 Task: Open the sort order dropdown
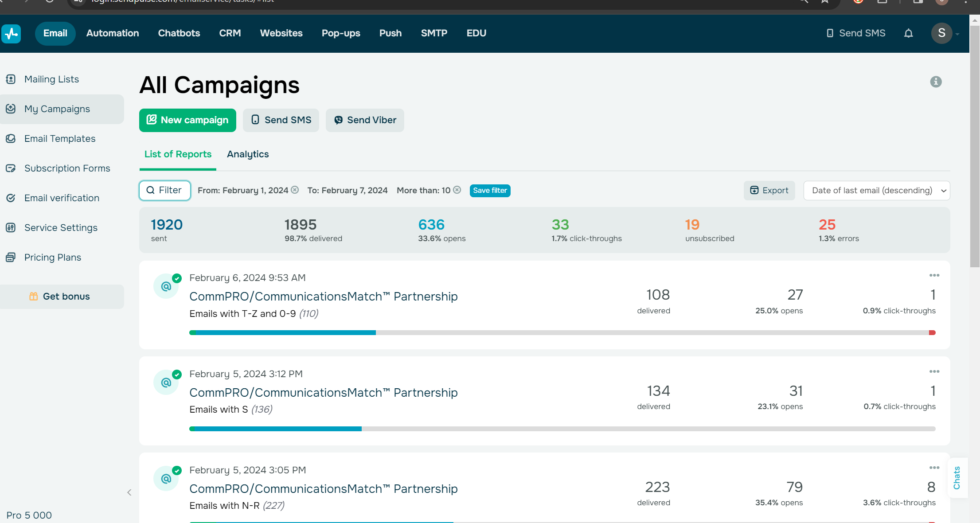tap(876, 191)
